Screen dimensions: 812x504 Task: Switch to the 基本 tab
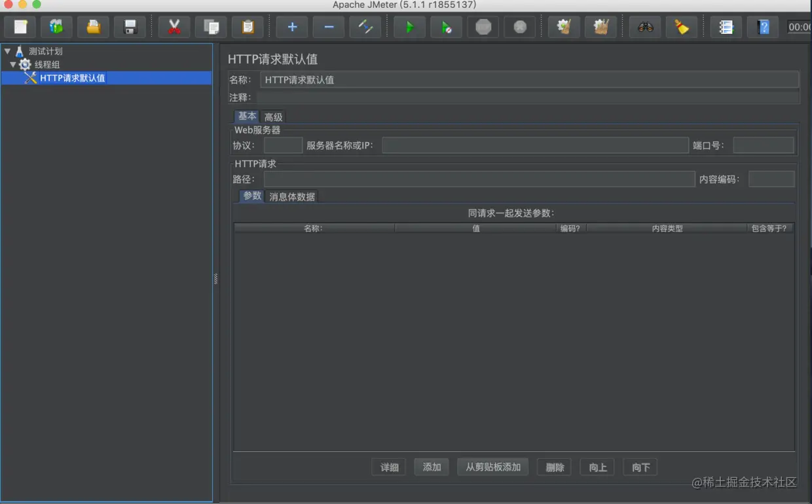tap(247, 116)
